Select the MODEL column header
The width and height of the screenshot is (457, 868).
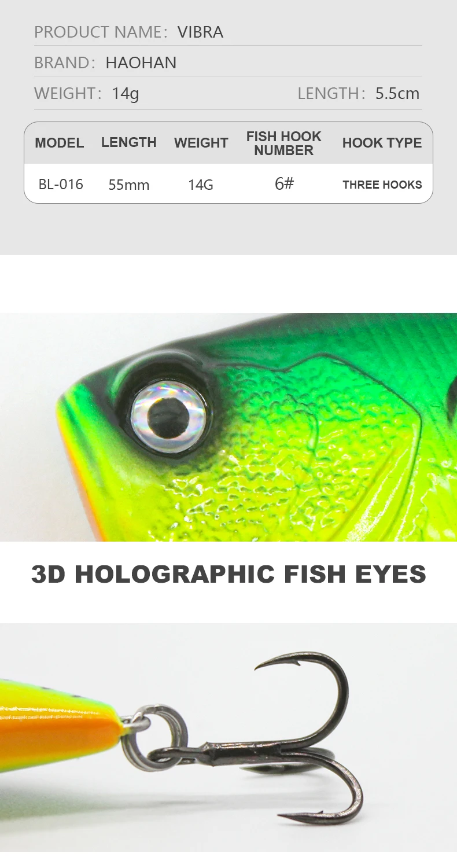[x=60, y=143]
